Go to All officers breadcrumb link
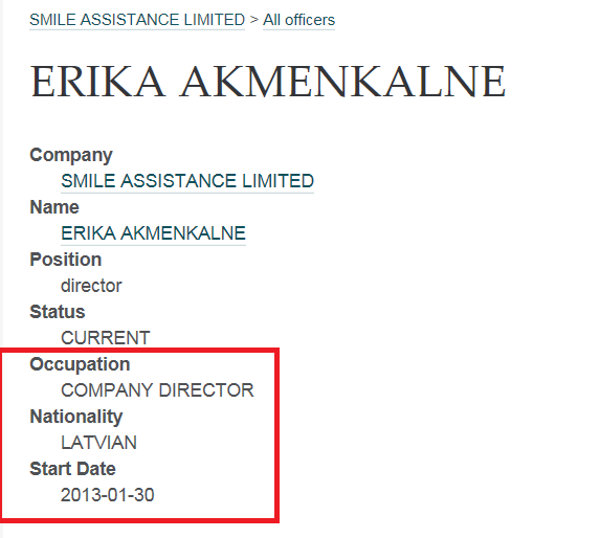 coord(299,20)
